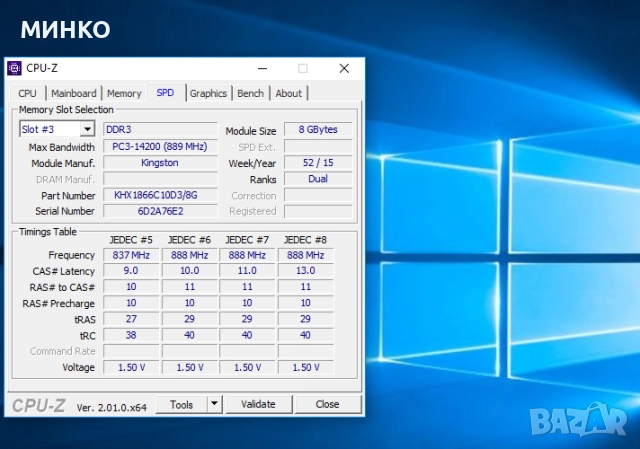
Task: Click the Kingston manufacturer value
Action: coord(160,162)
